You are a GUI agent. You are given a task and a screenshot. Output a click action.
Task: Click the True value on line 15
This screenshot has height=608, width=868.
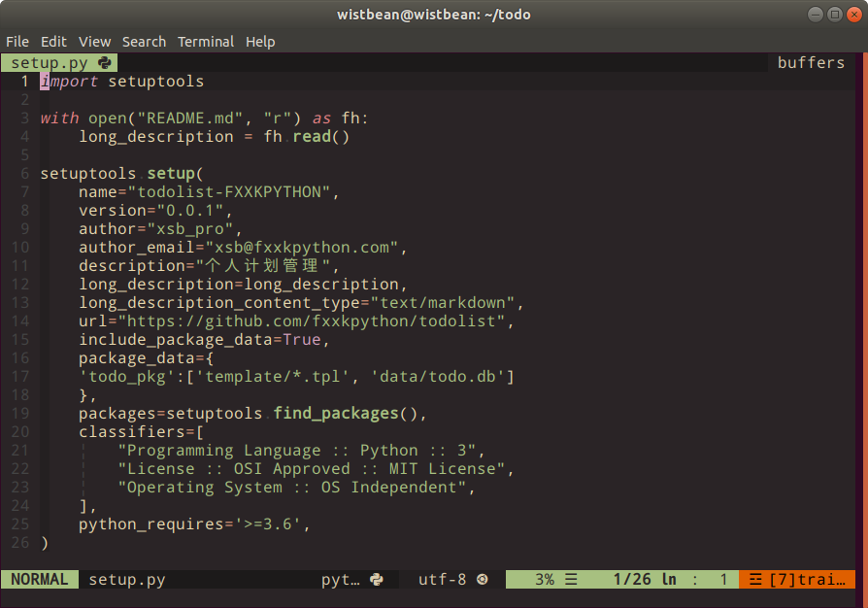click(x=302, y=339)
